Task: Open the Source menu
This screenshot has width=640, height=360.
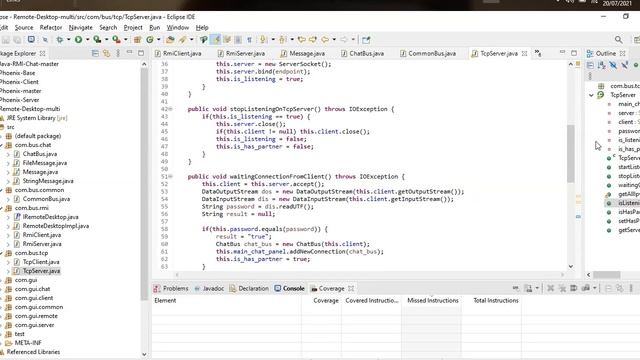Action: [24, 27]
